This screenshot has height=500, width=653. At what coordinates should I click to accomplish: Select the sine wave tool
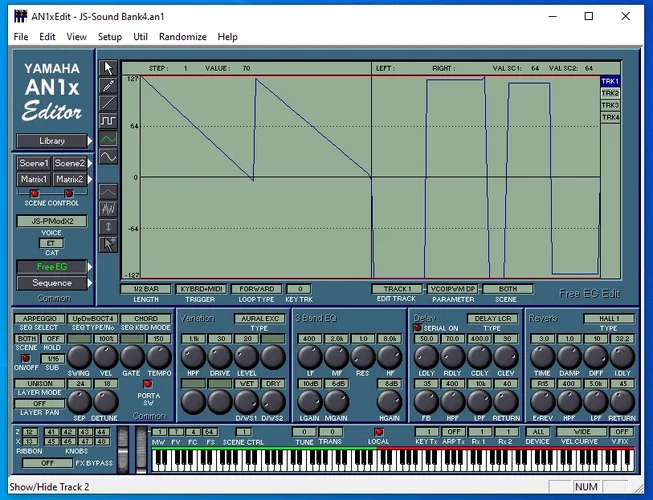pos(108,157)
